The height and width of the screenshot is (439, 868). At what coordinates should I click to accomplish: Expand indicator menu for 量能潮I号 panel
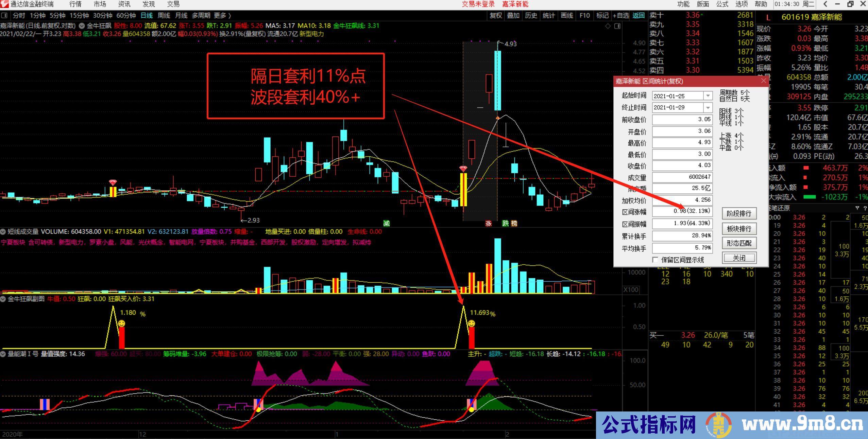click(x=3, y=354)
